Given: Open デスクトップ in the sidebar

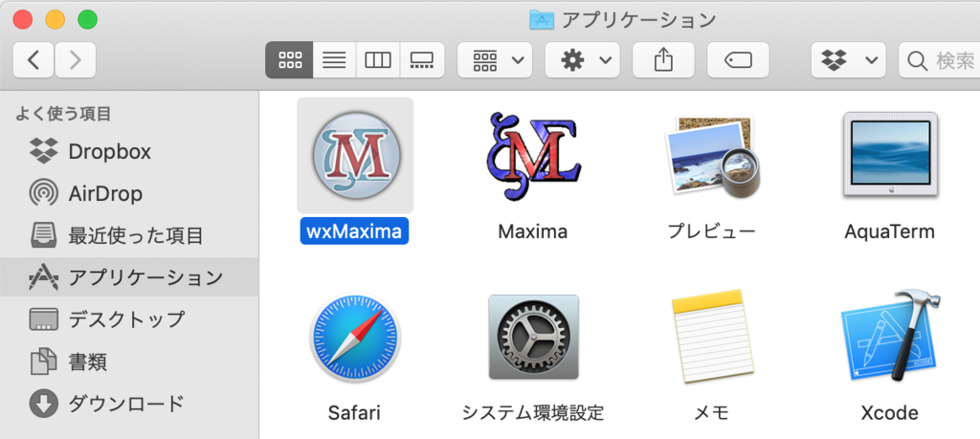Looking at the screenshot, I should [x=129, y=319].
